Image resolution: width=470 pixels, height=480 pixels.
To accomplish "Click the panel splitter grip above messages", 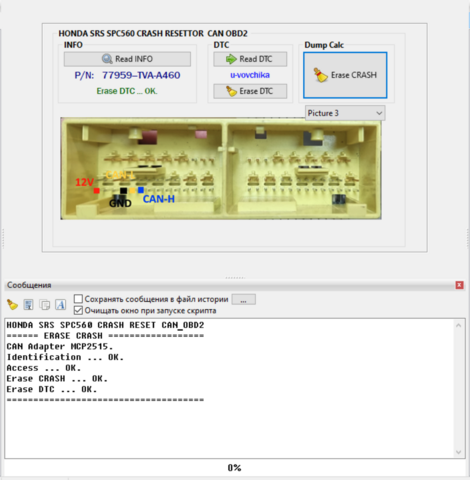I will coord(235,277).
